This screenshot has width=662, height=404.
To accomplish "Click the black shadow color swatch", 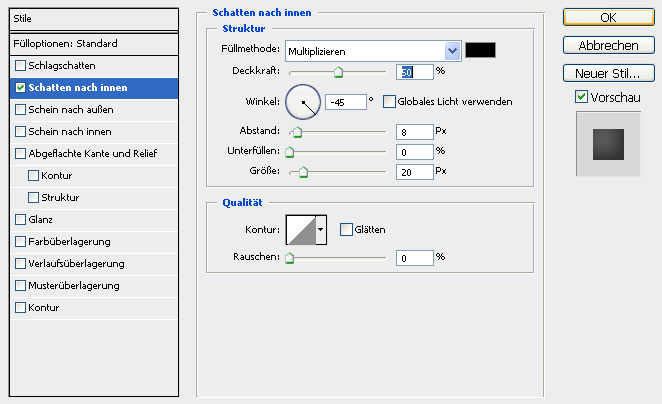I will [x=480, y=50].
